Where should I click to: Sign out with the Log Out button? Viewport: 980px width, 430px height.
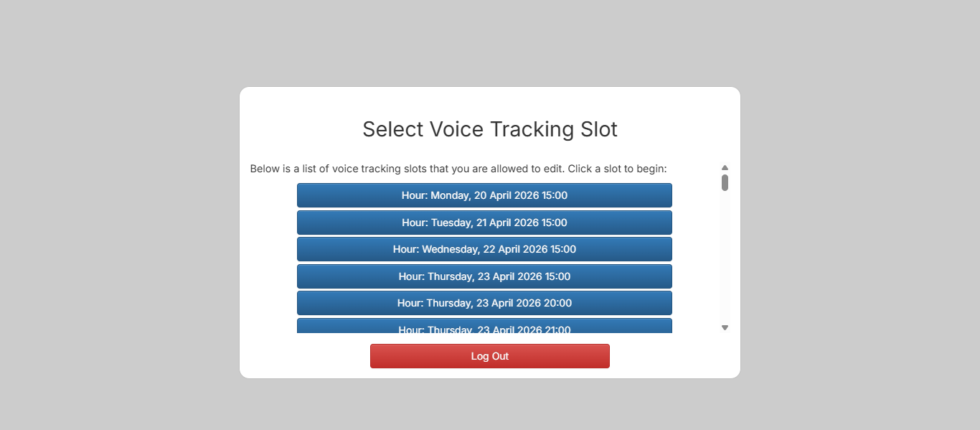pos(489,356)
